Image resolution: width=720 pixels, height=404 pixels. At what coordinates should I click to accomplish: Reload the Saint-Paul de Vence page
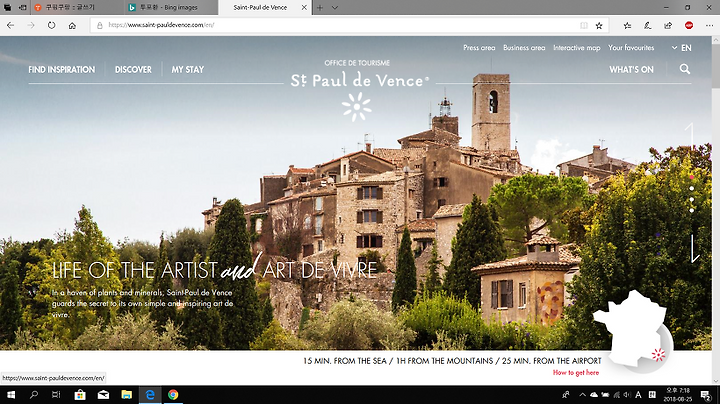pos(51,25)
